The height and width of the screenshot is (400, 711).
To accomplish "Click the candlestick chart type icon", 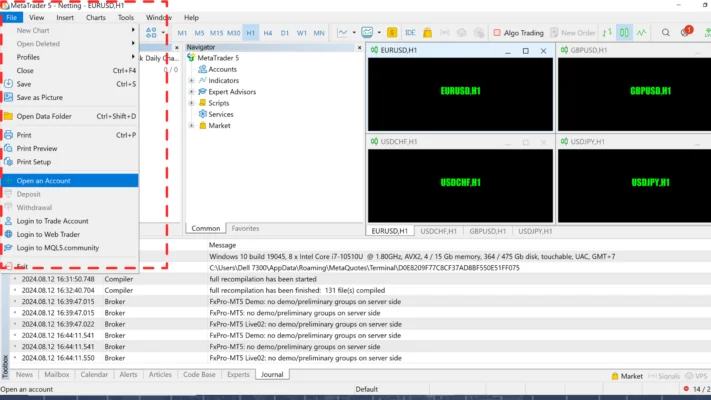I will 624,32.
